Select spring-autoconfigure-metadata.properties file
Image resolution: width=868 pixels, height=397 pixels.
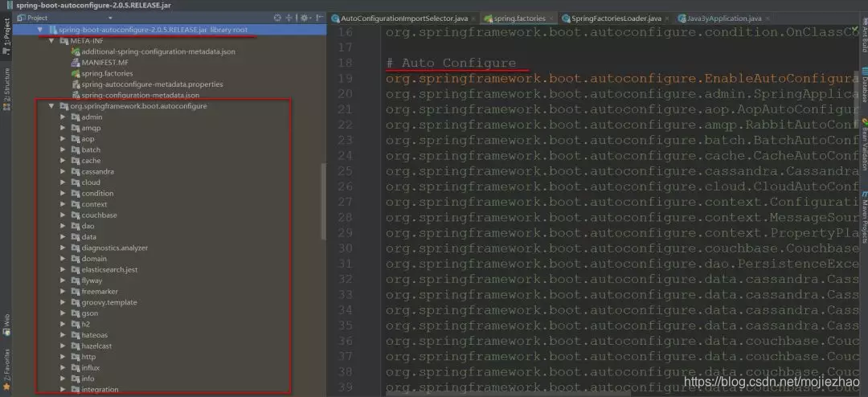tap(147, 84)
